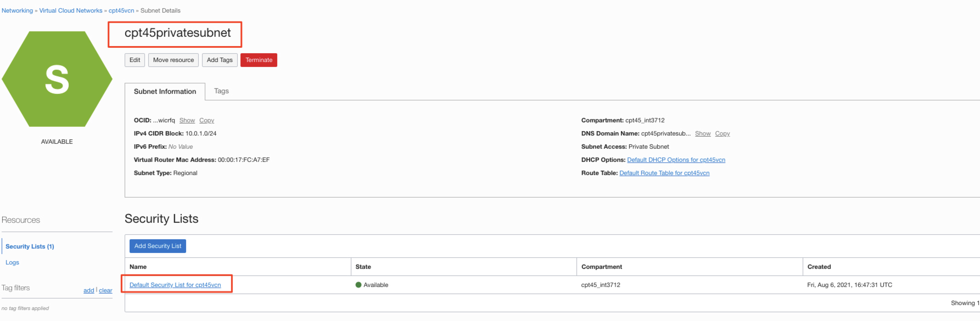
Task: Open Default DHCP Options for cpt45vcn
Action: (x=676, y=160)
